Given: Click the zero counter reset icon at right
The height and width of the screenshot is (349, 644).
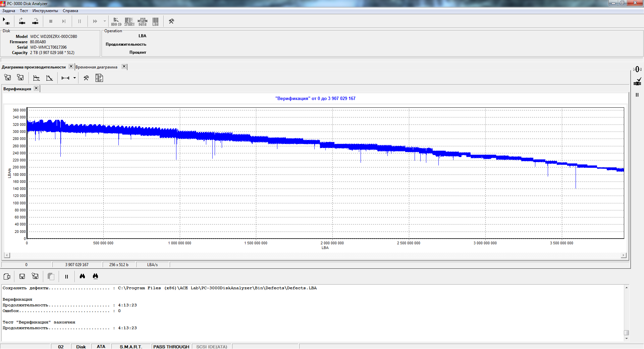Looking at the screenshot, I should click(637, 69).
